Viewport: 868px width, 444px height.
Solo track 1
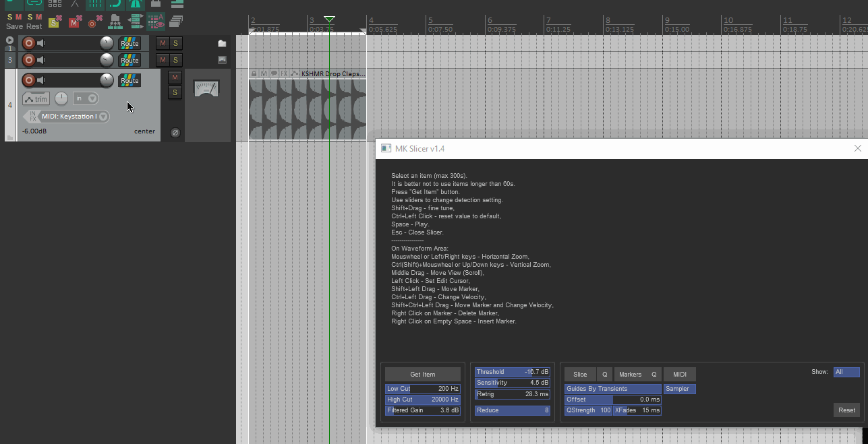pyautogui.click(x=175, y=43)
